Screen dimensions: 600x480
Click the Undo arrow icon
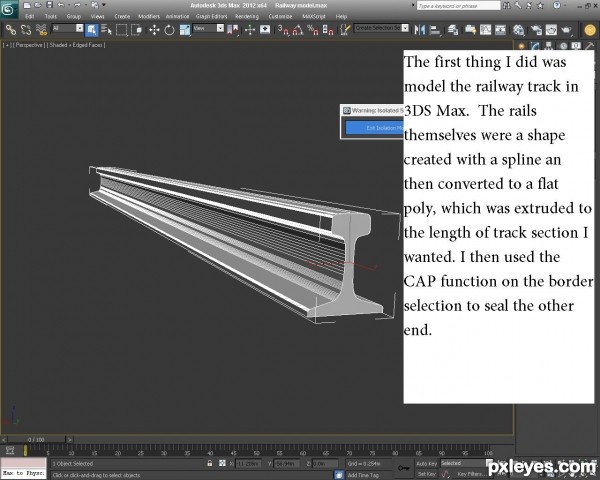[x=61, y=5]
